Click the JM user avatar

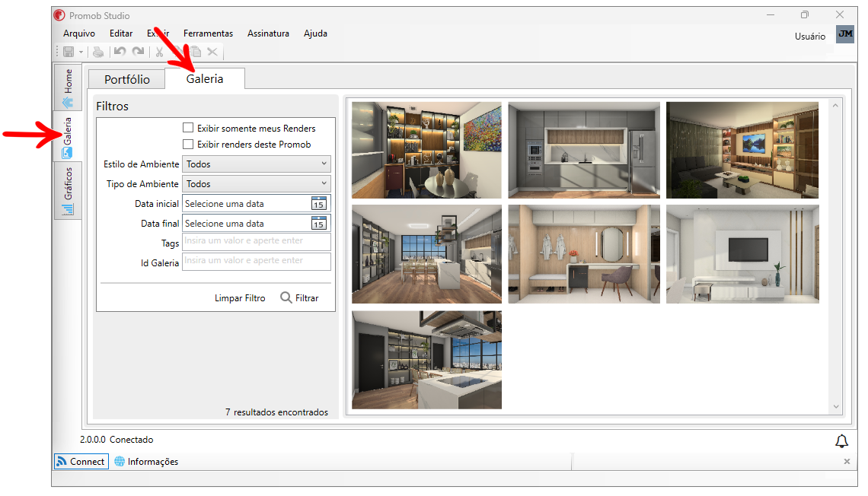pos(844,34)
